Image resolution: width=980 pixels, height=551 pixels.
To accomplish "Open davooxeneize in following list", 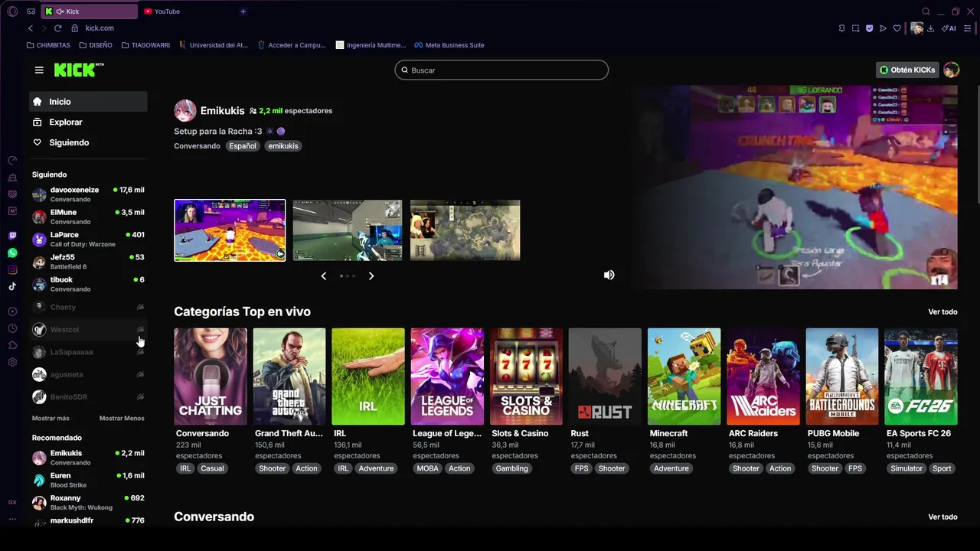I will (88, 194).
